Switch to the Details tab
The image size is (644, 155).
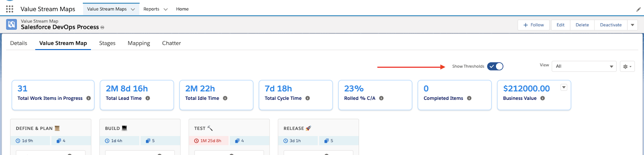click(x=19, y=43)
